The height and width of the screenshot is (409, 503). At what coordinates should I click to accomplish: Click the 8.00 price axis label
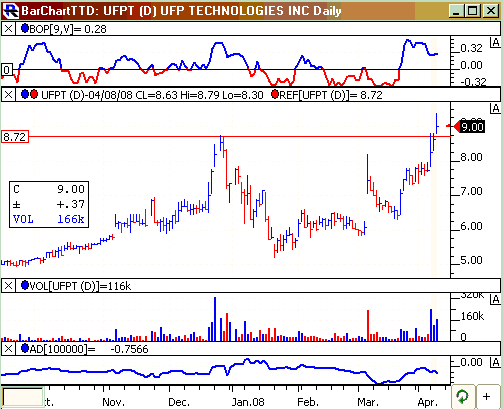(471, 157)
